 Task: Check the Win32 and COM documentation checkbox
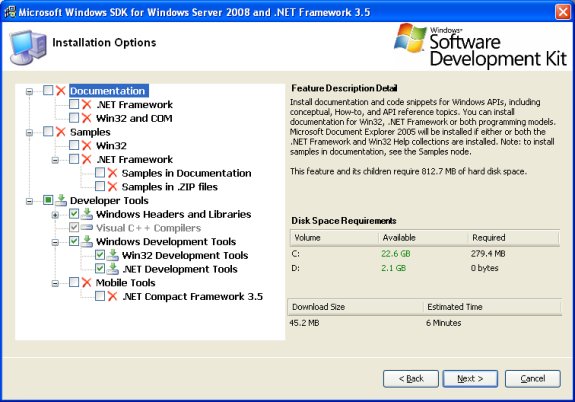74,118
